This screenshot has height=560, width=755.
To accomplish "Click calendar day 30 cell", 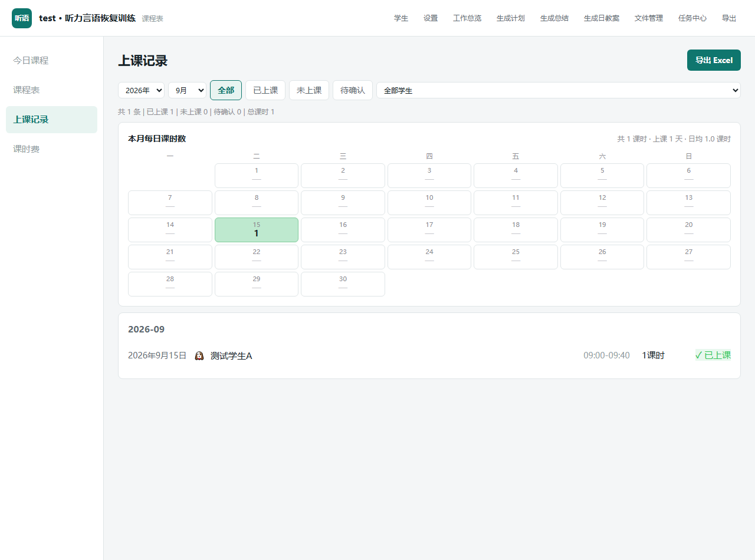I will (343, 284).
